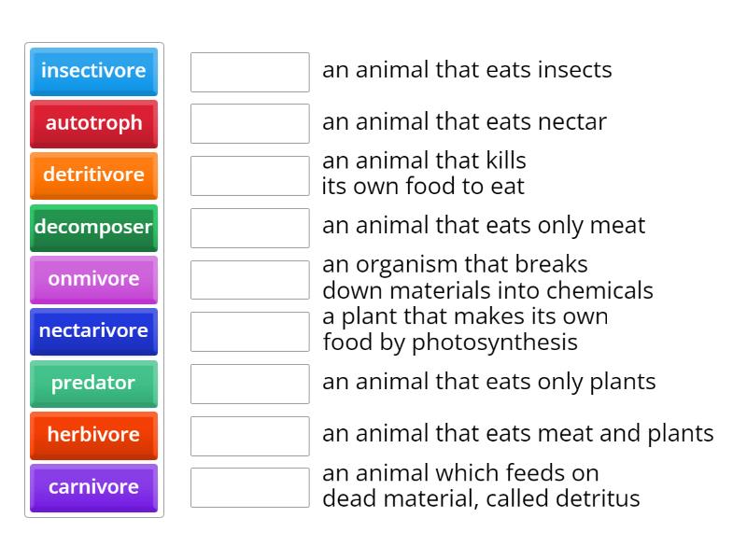Click the empty box beside 'eats nectar'
The height and width of the screenshot is (560, 747).
(249, 123)
